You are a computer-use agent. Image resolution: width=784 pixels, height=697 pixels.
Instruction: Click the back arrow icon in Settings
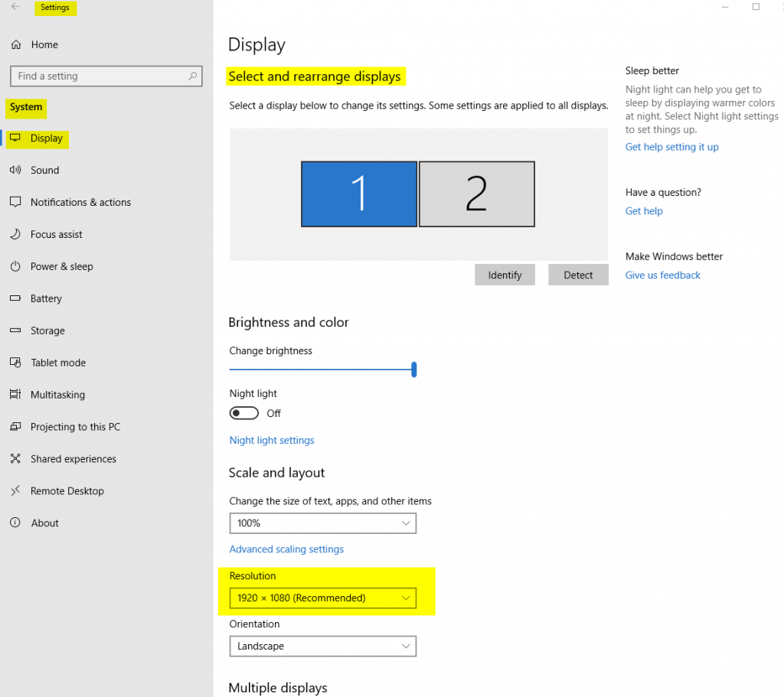coord(15,8)
